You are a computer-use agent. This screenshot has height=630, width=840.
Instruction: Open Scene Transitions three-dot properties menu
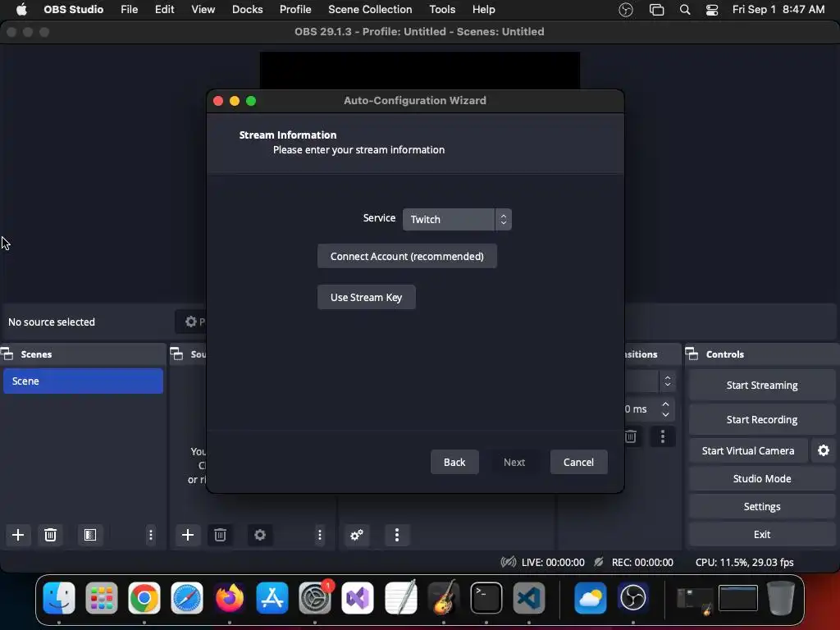coord(663,436)
